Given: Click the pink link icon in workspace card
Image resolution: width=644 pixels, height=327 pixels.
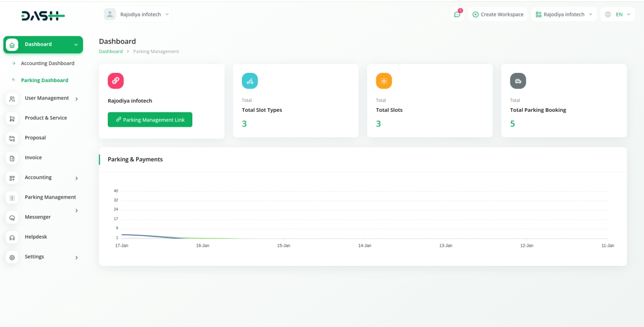Looking at the screenshot, I should tap(116, 81).
